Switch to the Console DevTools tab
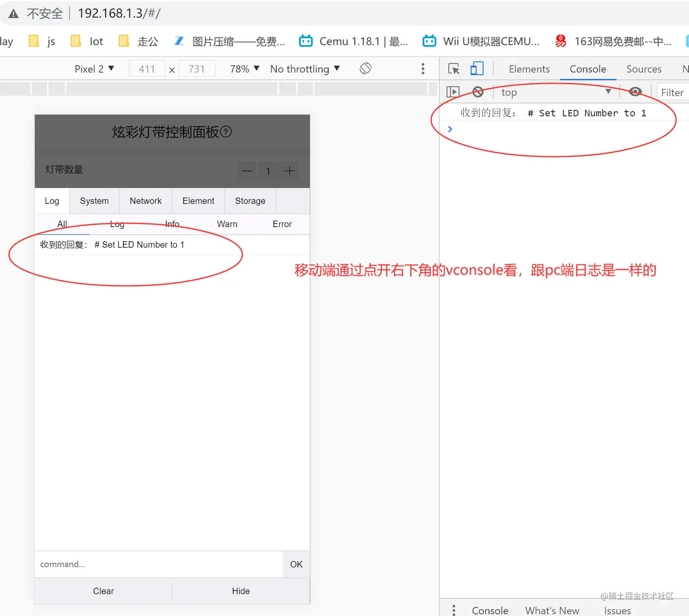 pyautogui.click(x=588, y=69)
